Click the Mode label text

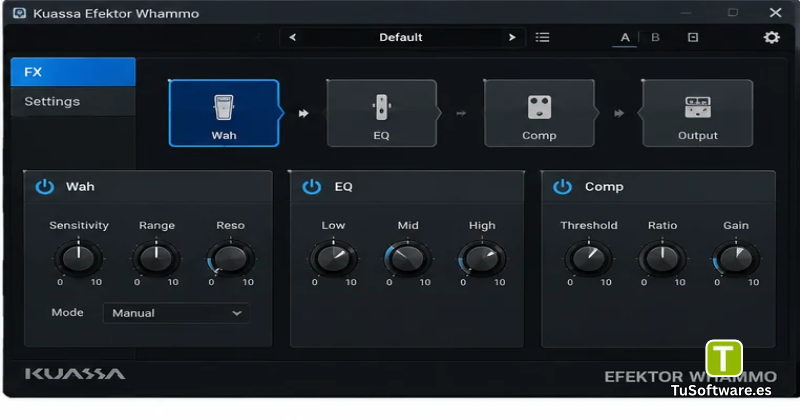(67, 312)
